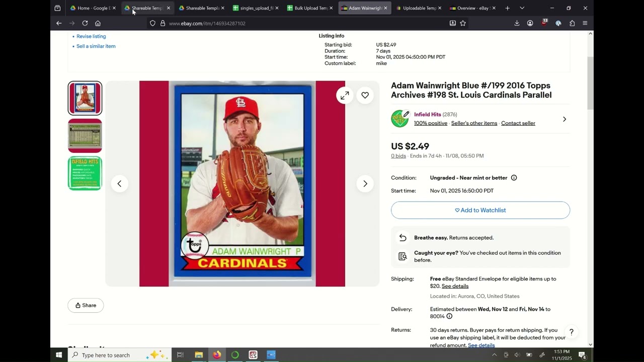This screenshot has height=362, width=644.
Task: Reload the current eBay page
Action: tap(85, 23)
